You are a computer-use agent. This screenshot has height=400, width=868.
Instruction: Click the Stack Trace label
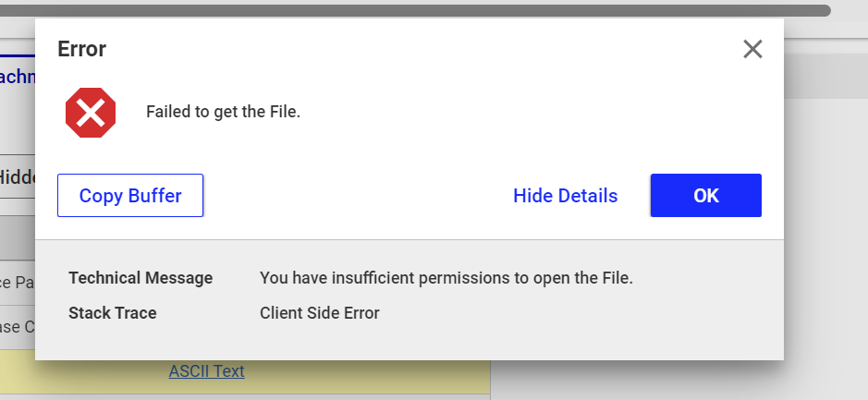pos(113,313)
